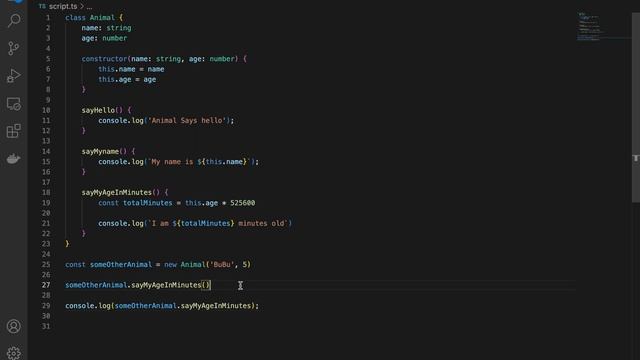Screen dimensions: 640x360
Task: Click line number 10 in the gutter
Action: [x=46, y=110]
